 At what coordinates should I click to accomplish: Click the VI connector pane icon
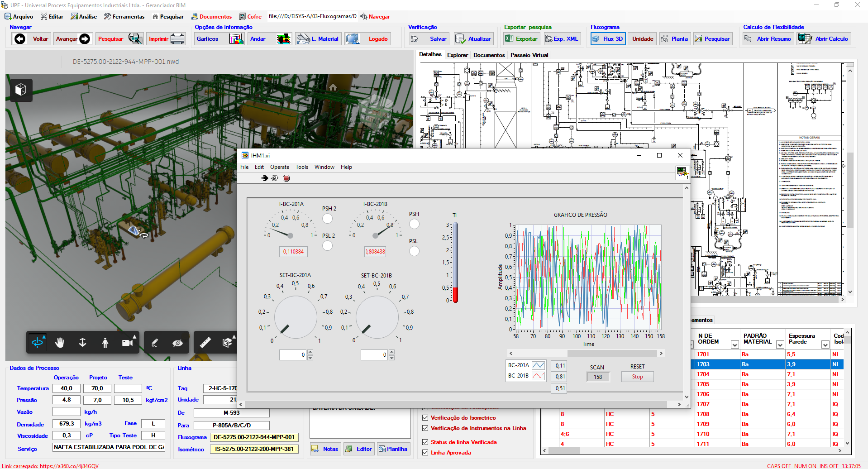click(682, 172)
